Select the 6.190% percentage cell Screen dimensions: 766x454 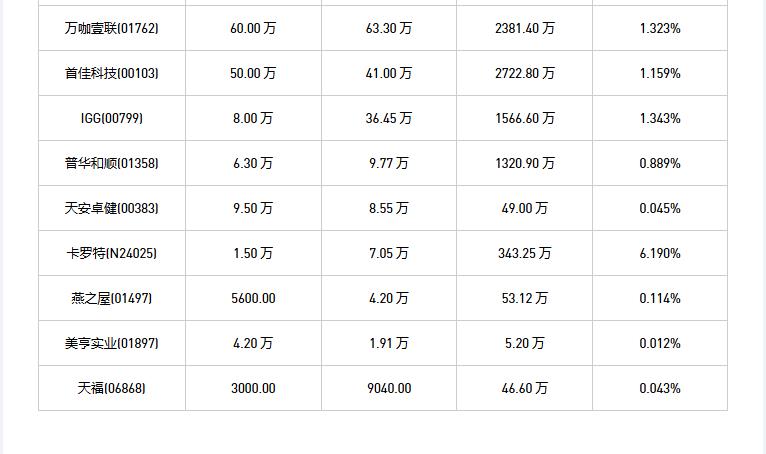tap(660, 253)
